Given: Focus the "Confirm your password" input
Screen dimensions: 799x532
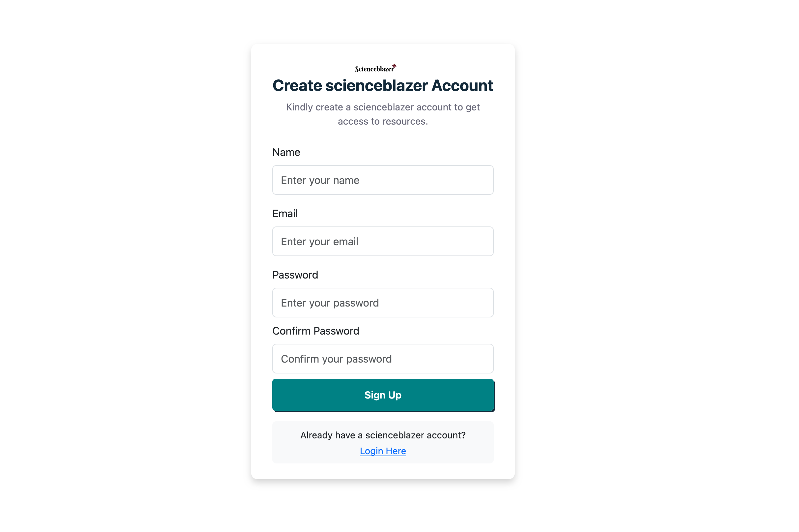Looking at the screenshot, I should click(383, 359).
